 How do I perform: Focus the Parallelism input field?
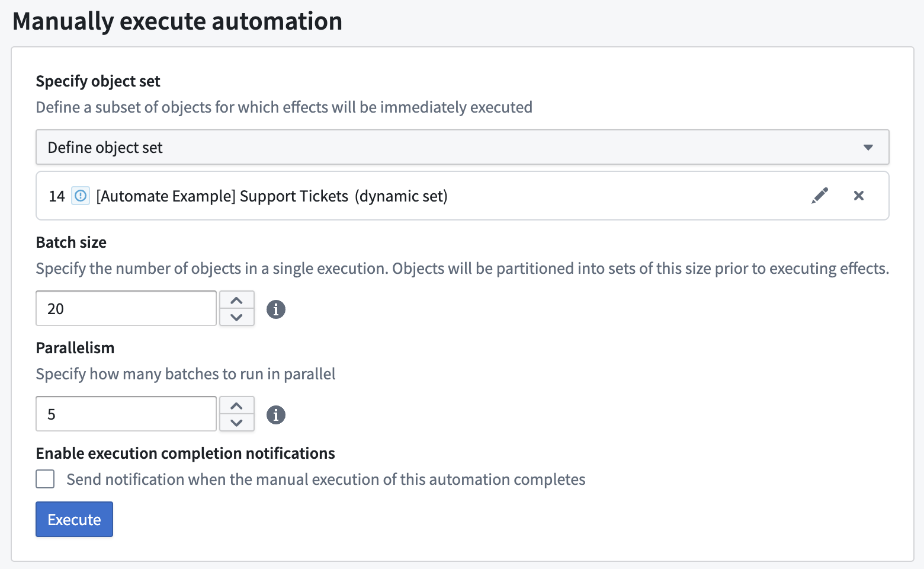coord(126,414)
